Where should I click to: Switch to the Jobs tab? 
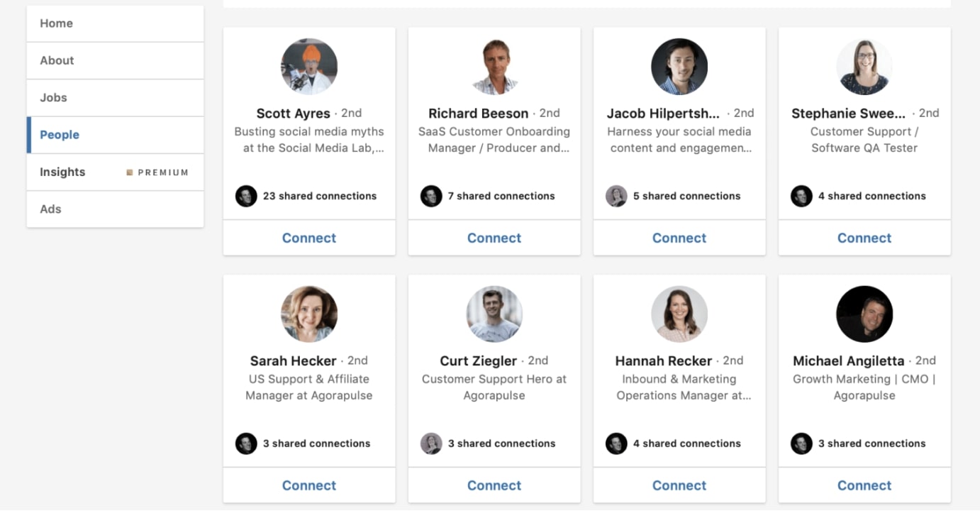point(115,98)
